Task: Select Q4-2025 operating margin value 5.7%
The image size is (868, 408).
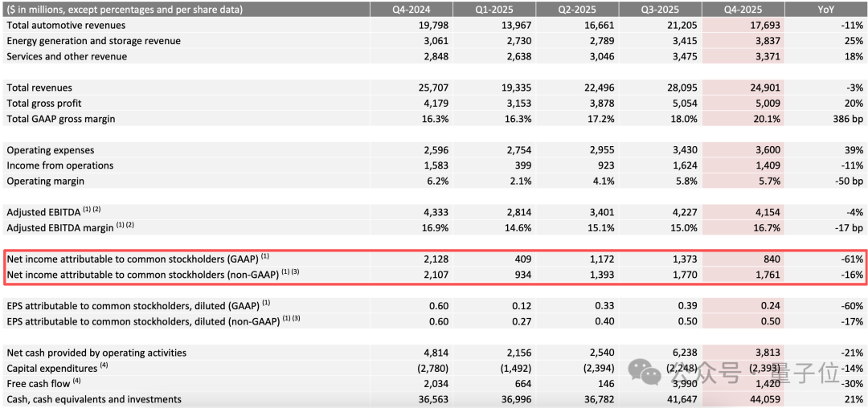Action: point(769,181)
